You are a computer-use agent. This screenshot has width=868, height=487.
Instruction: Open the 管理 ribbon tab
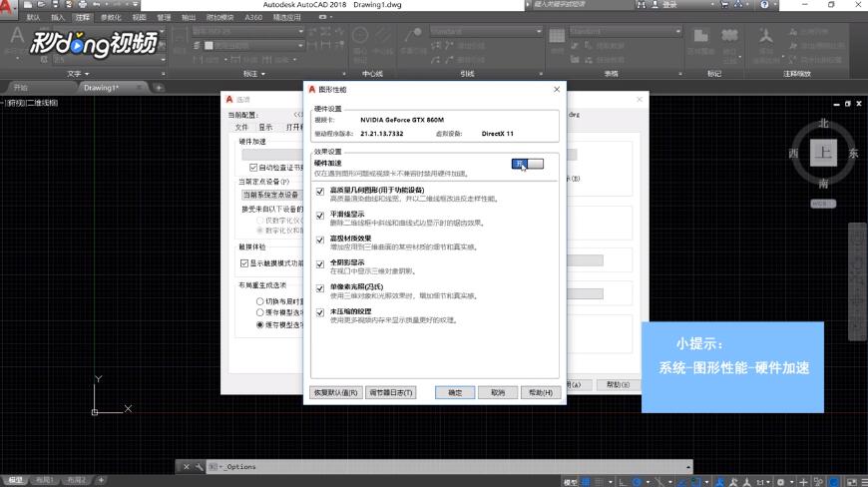pos(164,18)
